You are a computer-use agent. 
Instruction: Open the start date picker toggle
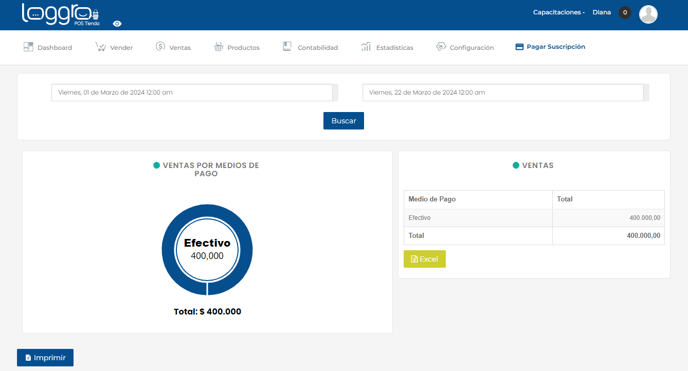(x=336, y=93)
